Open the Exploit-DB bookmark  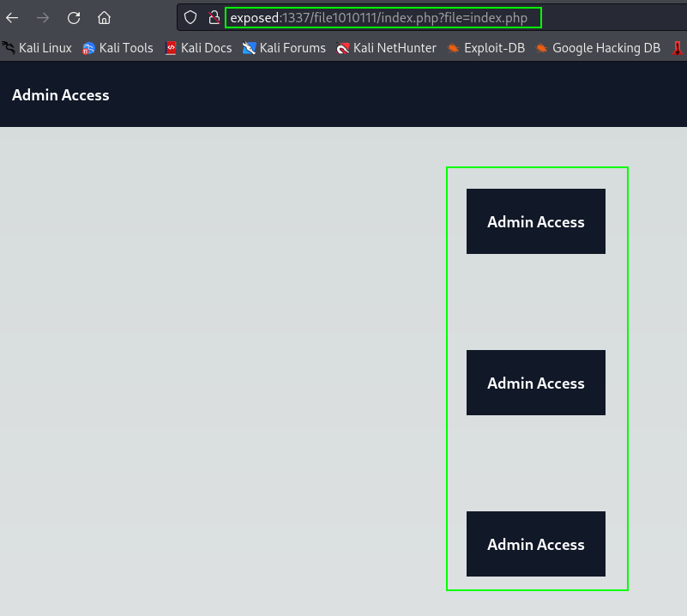tap(486, 48)
